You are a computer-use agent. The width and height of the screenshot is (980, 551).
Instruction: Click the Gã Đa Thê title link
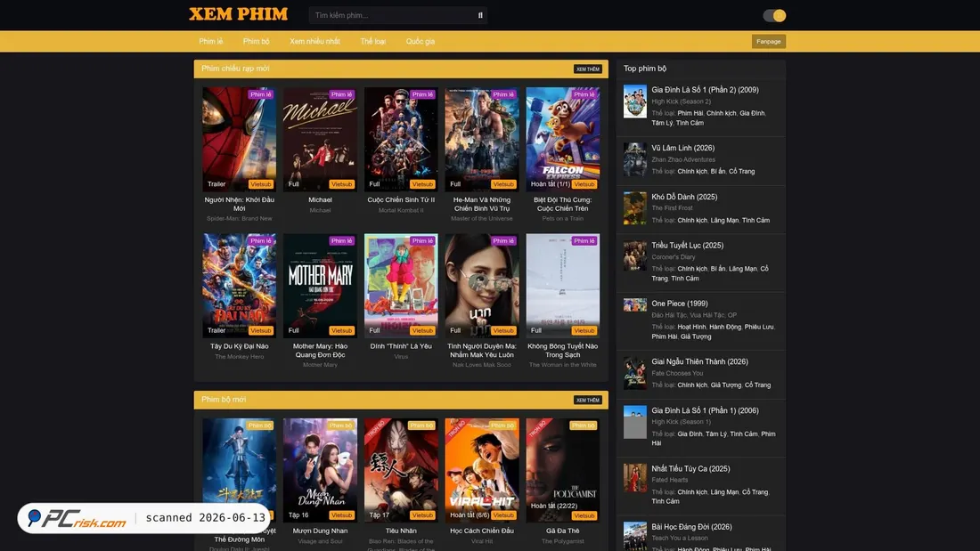point(562,531)
